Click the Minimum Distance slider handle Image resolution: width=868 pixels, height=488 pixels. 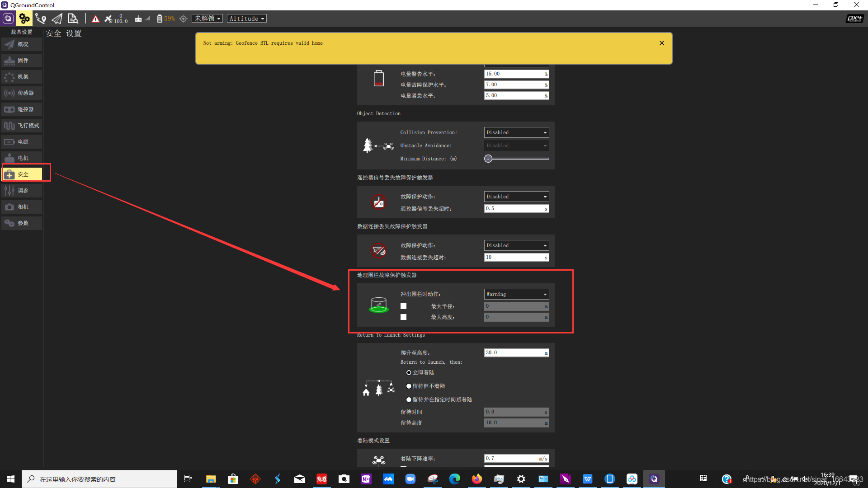488,159
